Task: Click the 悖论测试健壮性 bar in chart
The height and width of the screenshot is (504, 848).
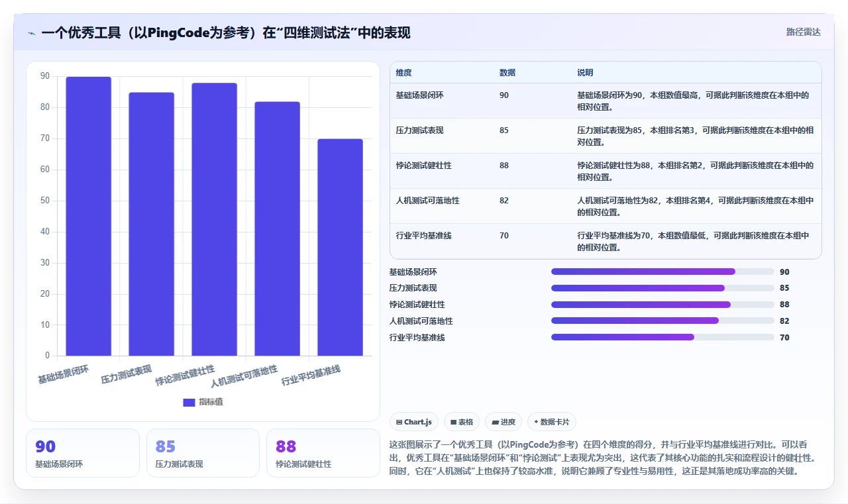Action: pos(215,219)
